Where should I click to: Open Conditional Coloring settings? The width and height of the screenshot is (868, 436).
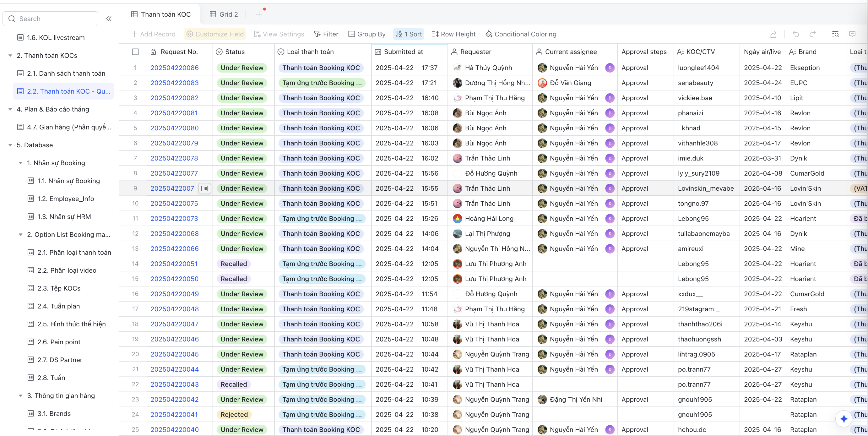click(x=521, y=34)
